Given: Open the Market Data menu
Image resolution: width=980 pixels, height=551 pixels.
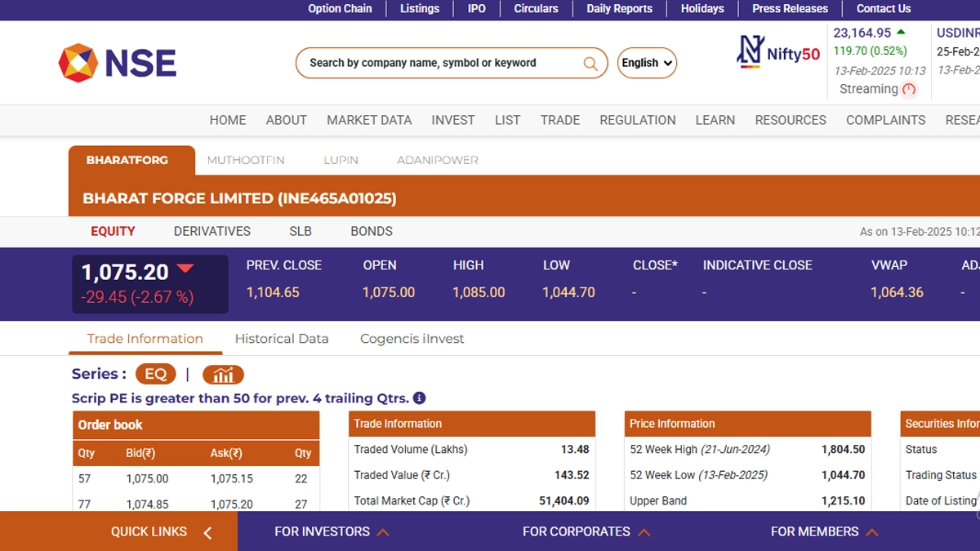Looking at the screenshot, I should coord(369,120).
